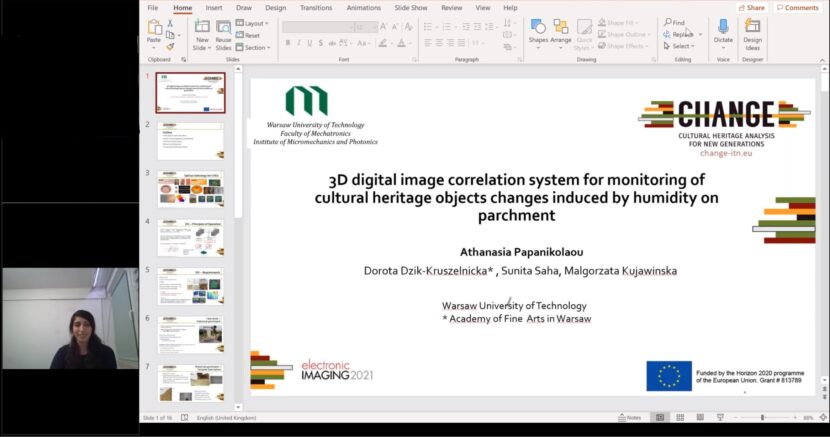Click Reuse Slides icon
This screenshot has height=437, width=830.
coord(223,28)
